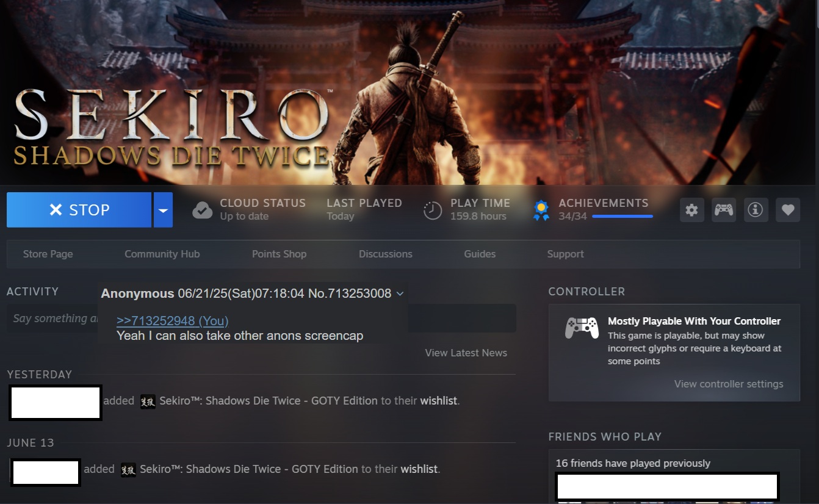Click the >>713252948 (You) reply link
The image size is (819, 504).
(x=172, y=321)
